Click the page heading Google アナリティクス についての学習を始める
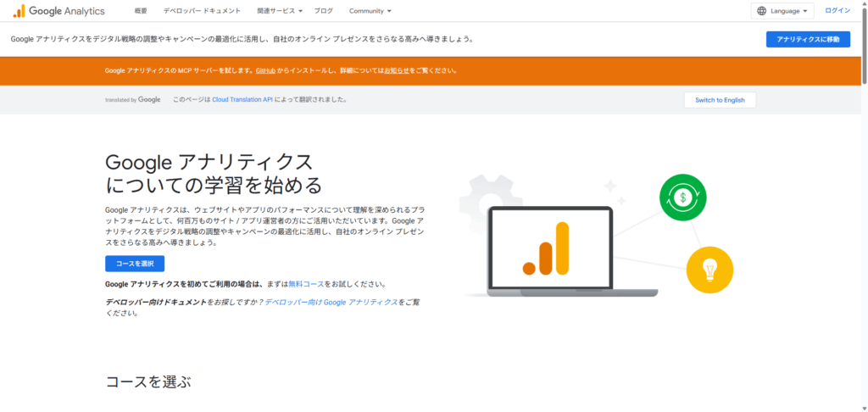Image resolution: width=868 pixels, height=412 pixels. (213, 174)
